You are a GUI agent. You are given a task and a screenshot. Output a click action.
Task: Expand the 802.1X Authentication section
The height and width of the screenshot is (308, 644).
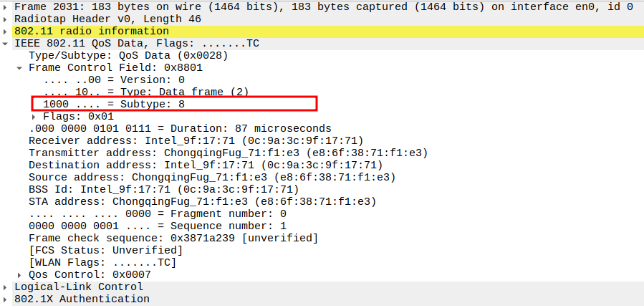click(x=6, y=299)
